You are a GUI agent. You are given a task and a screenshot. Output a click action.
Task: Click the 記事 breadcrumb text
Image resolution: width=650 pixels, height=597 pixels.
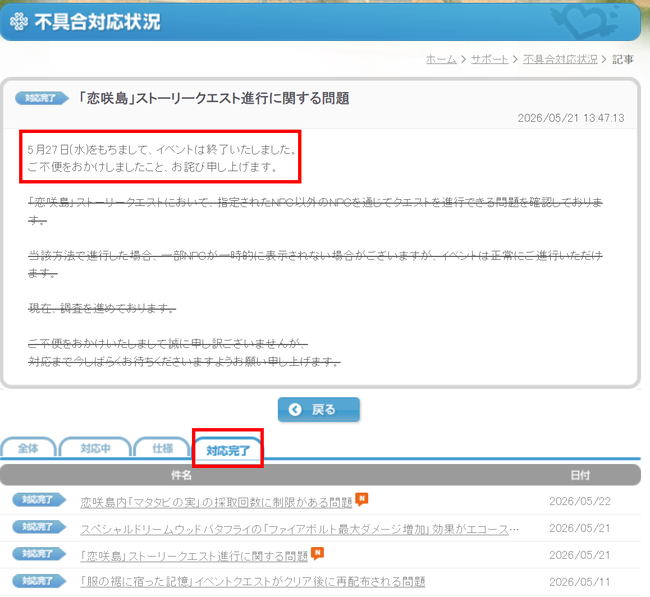623,60
